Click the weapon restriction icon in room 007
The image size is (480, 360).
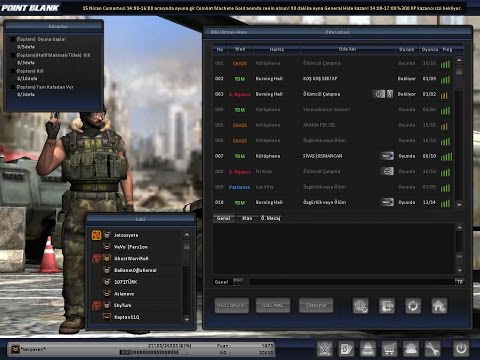[x=387, y=156]
